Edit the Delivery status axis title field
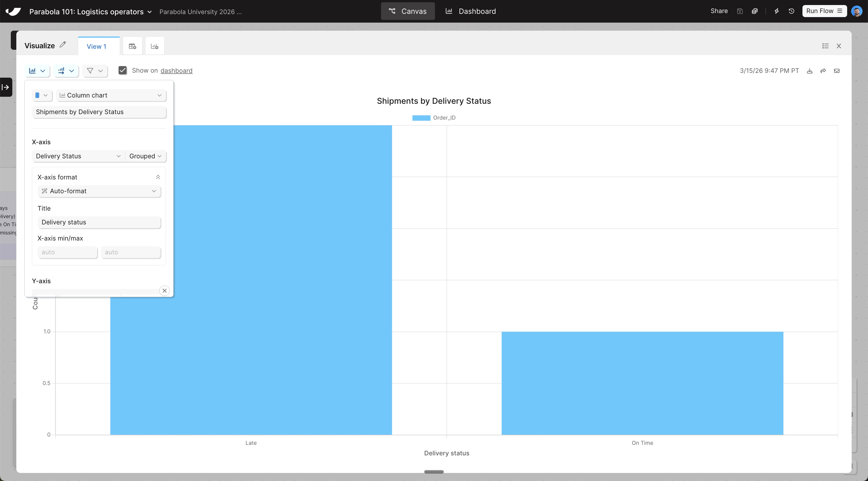The width and height of the screenshot is (868, 481). point(99,222)
